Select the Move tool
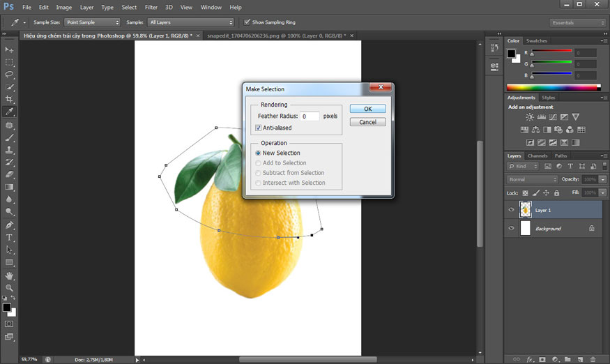This screenshot has width=610, height=364. [9, 50]
